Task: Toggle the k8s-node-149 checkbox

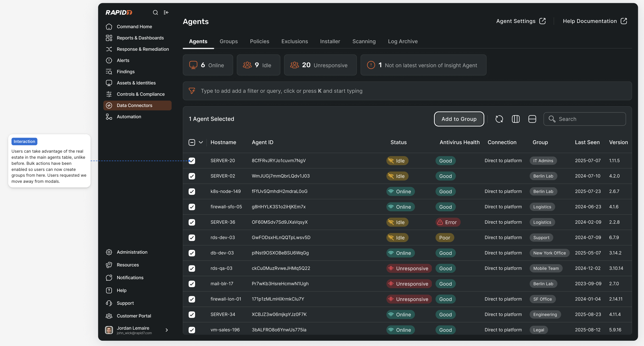Action: click(x=192, y=191)
